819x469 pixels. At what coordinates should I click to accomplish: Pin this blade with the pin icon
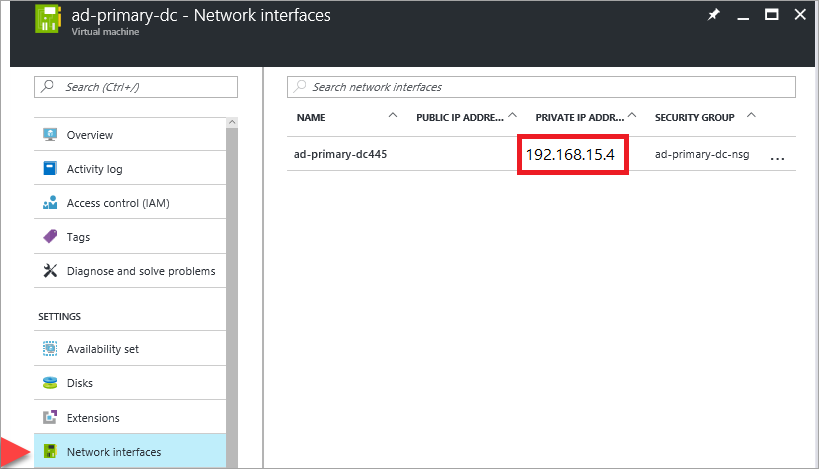click(x=714, y=15)
